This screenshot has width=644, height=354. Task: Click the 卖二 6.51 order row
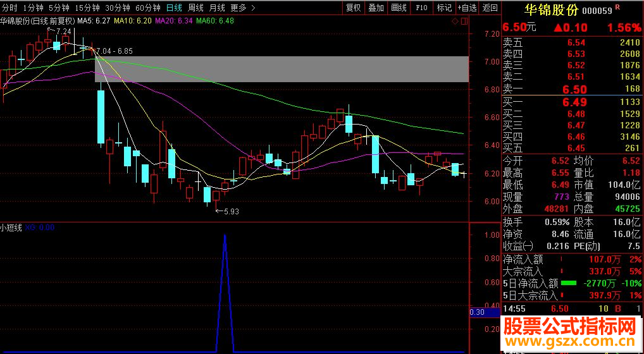(x=572, y=76)
